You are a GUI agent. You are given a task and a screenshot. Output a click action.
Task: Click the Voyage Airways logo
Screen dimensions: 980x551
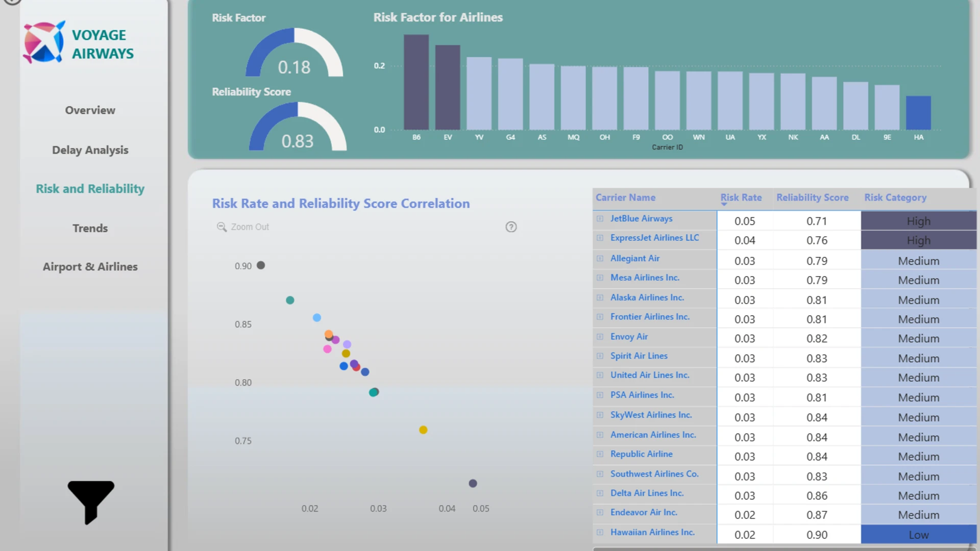point(79,43)
